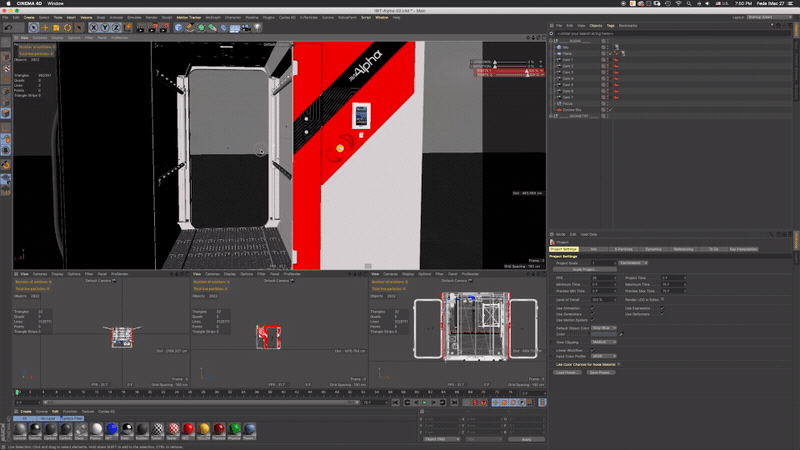Open Object (Rel) coordinate mode dropdown

tap(442, 439)
